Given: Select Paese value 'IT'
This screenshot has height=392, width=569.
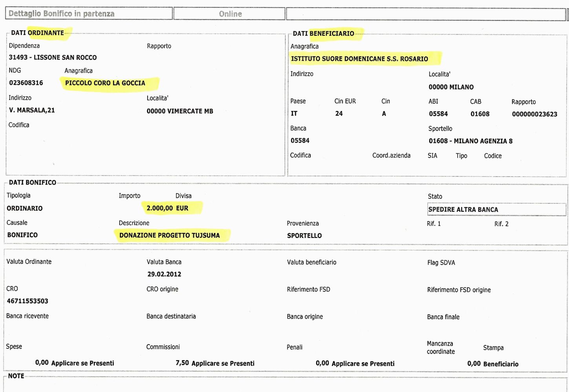Looking at the screenshot, I should tap(294, 114).
